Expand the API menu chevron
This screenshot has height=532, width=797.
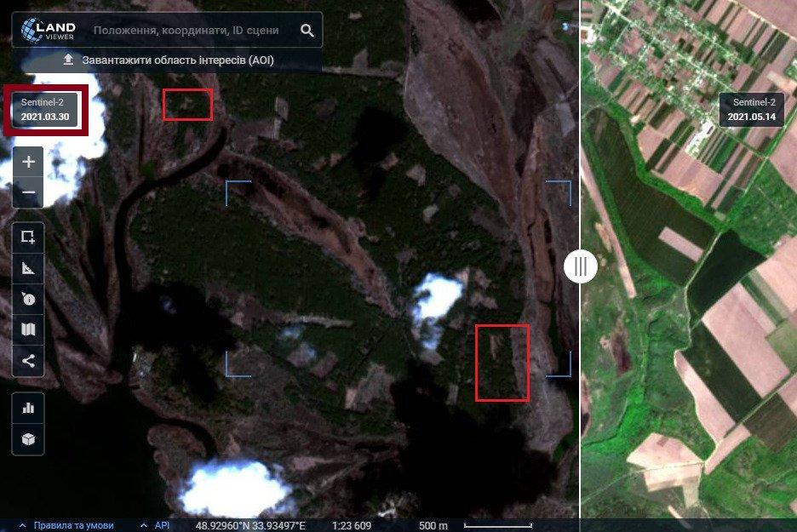click(x=144, y=525)
